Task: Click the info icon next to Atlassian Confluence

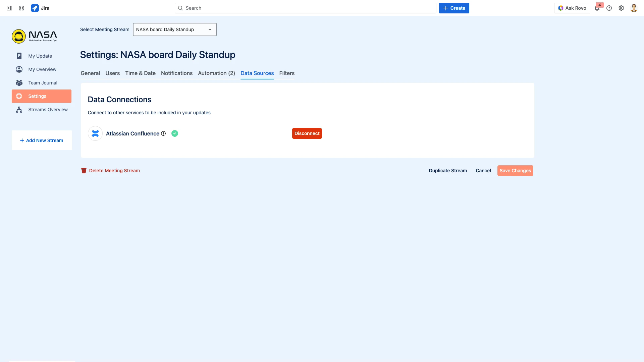Action: (x=163, y=133)
